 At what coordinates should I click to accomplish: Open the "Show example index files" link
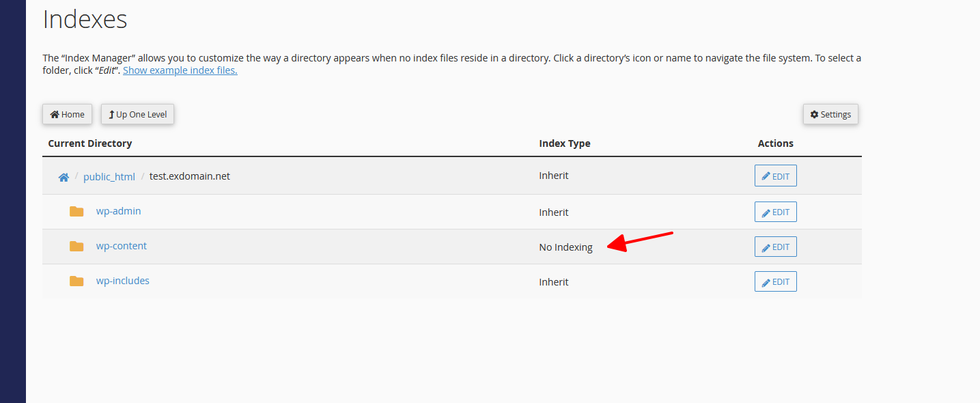point(180,70)
